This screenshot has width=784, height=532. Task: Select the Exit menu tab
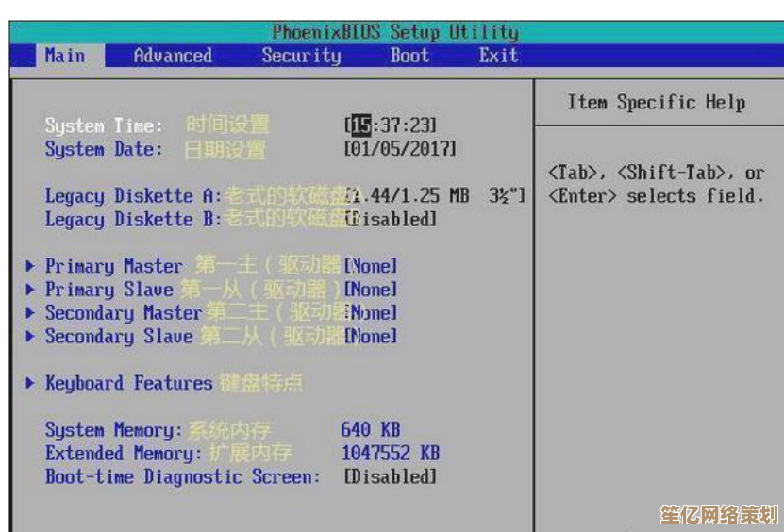[x=498, y=55]
